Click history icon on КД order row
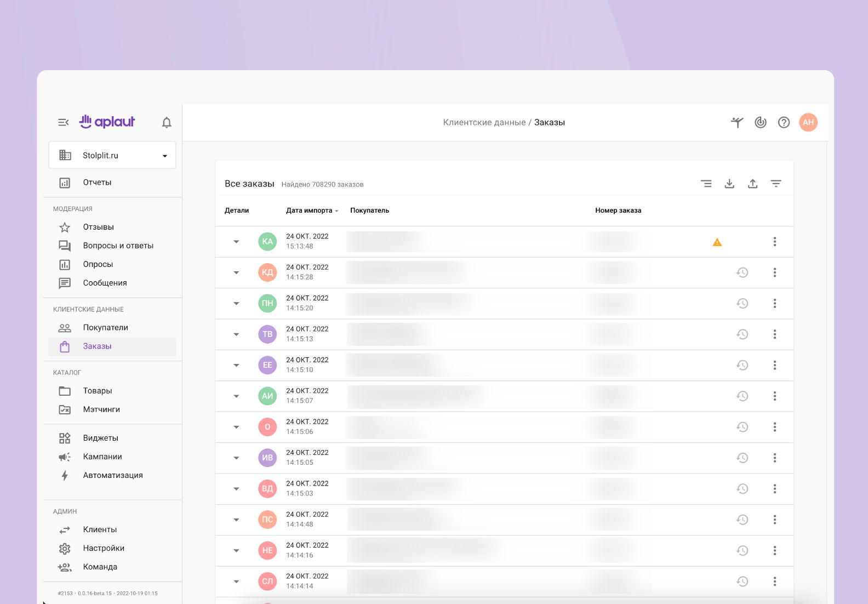This screenshot has height=604, width=868. tap(742, 272)
